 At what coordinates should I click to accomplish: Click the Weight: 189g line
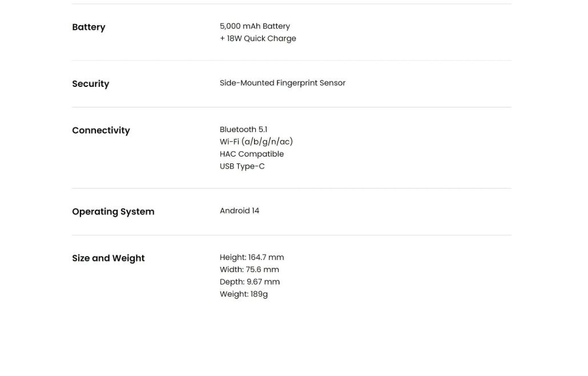click(x=244, y=294)
